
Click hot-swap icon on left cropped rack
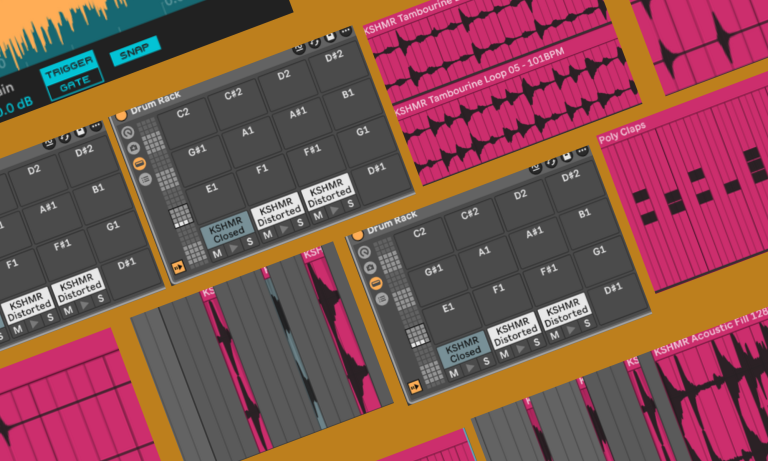point(65,137)
